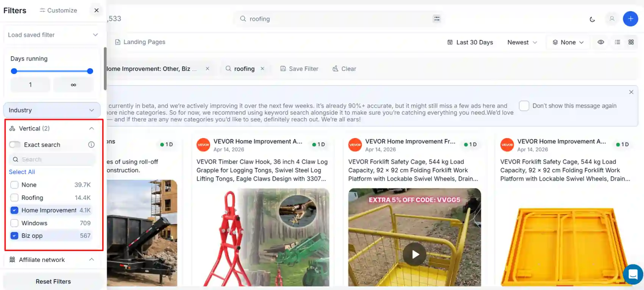Screen dimensions: 644x290
Task: Collapse the Affiliate network section
Action: [x=91, y=260]
